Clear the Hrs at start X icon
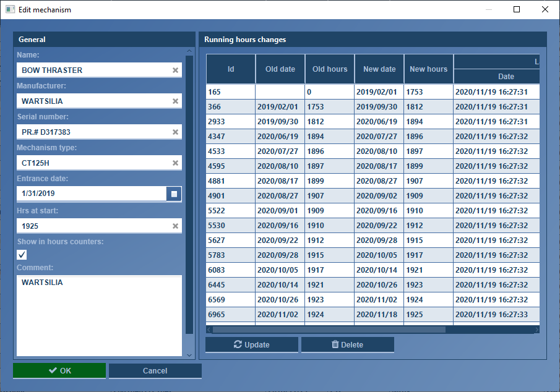560x392 pixels. pyautogui.click(x=175, y=226)
